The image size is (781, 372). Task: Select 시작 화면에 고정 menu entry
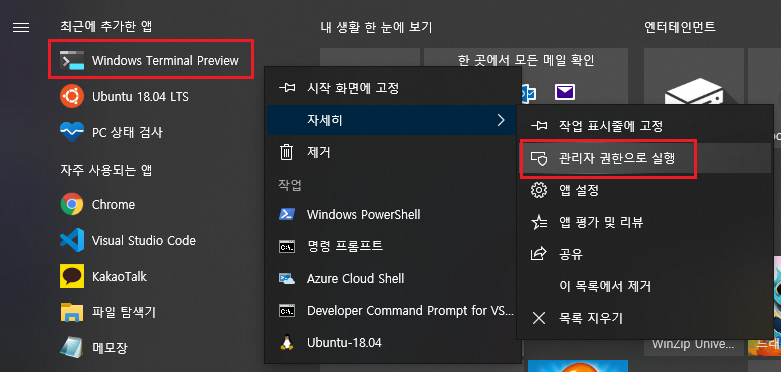point(393,89)
